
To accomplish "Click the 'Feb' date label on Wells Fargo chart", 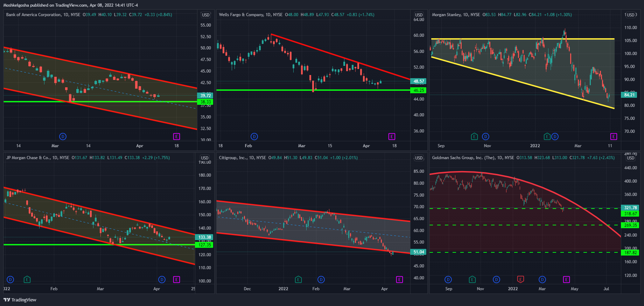I will pyautogui.click(x=248, y=146).
